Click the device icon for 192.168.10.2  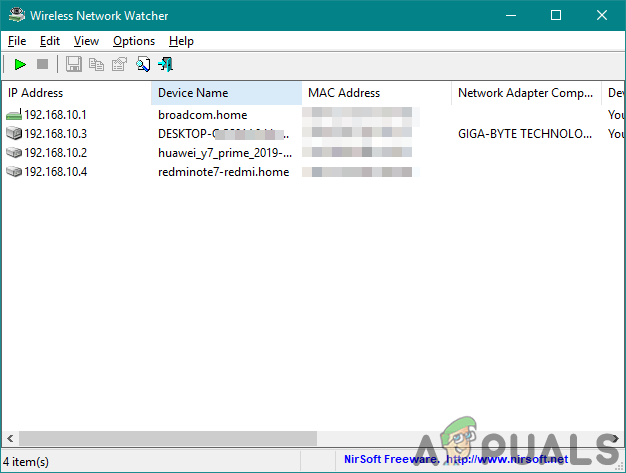(14, 152)
